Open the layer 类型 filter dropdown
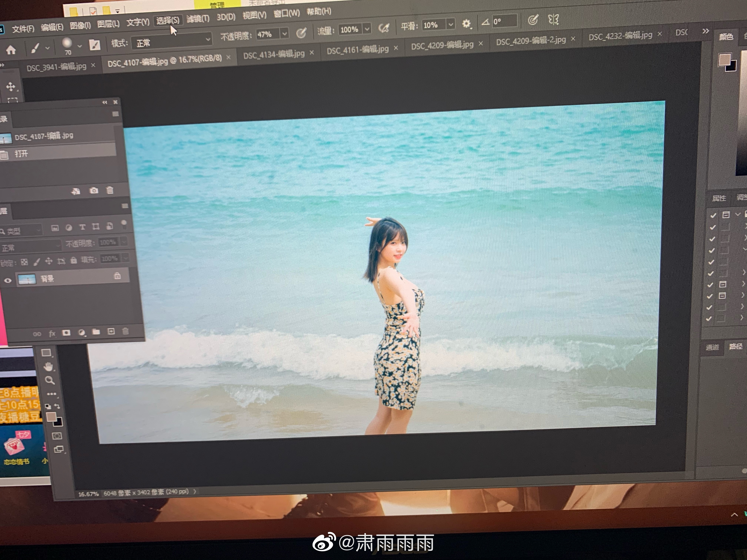The width and height of the screenshot is (747, 560). pos(21,231)
